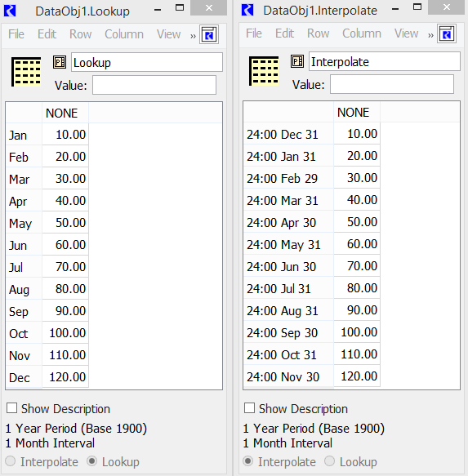
Task: Click the periodic slot icon beside Interpolate name
Action: tap(297, 61)
